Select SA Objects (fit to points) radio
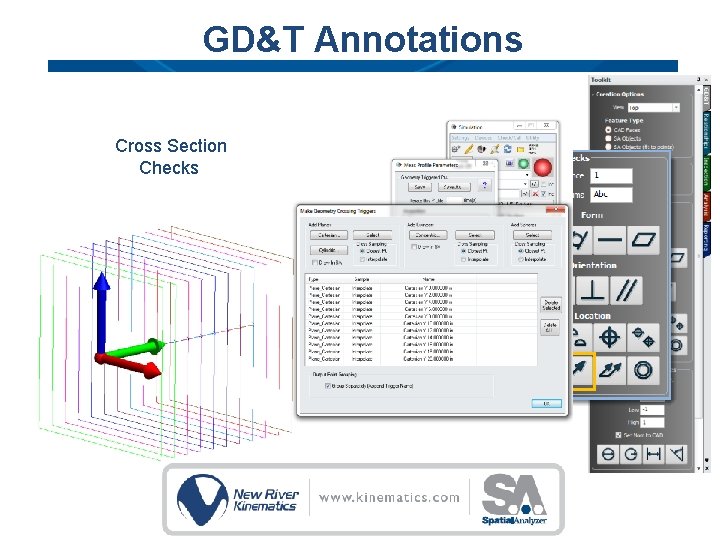 [x=608, y=146]
